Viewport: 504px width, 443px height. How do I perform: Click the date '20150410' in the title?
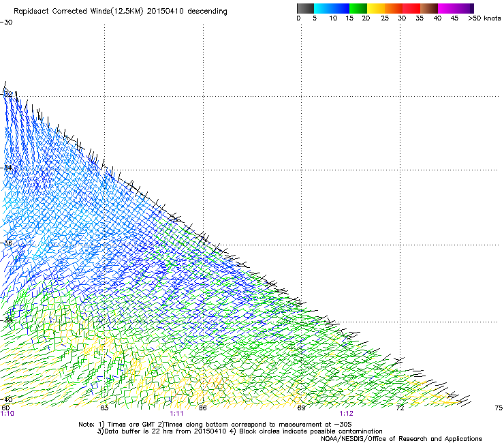pos(165,11)
